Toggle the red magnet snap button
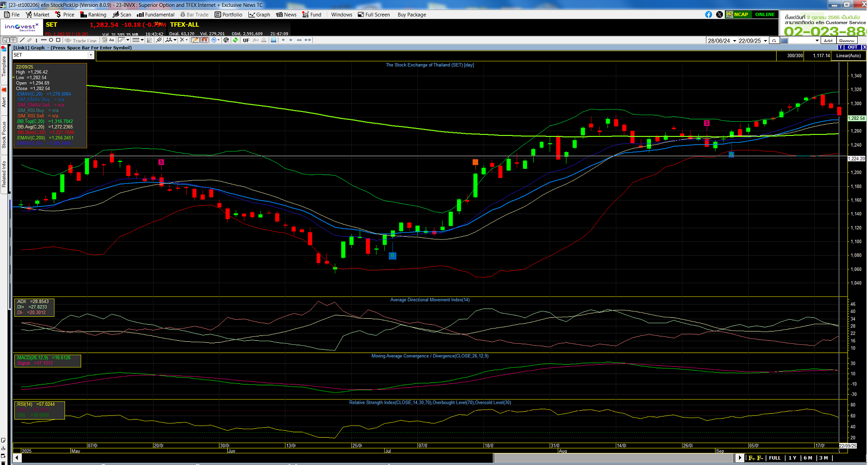The image size is (868, 465). (204, 40)
